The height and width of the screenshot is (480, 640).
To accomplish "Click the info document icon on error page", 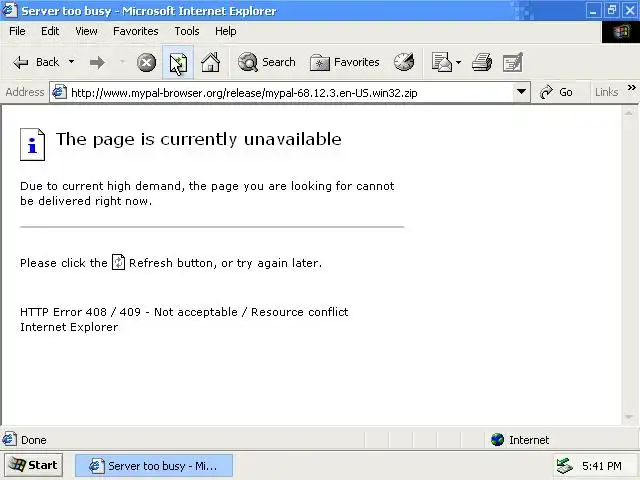I will point(32,144).
